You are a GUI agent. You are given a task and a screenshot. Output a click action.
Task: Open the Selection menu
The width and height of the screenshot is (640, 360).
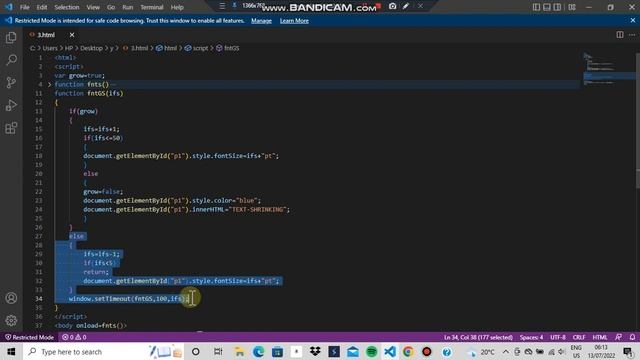pyautogui.click(x=67, y=7)
